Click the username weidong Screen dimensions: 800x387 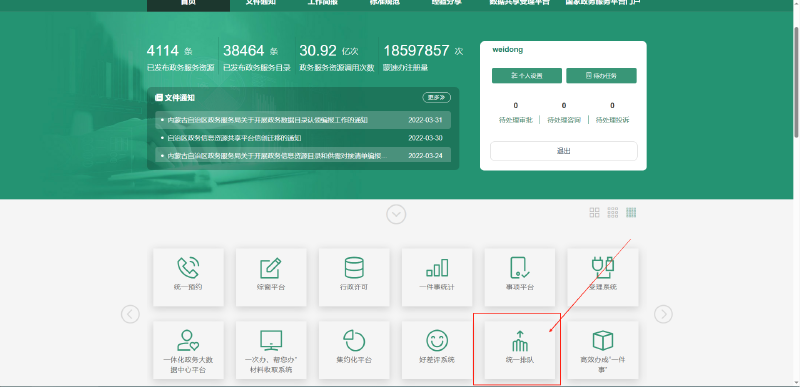[508, 50]
